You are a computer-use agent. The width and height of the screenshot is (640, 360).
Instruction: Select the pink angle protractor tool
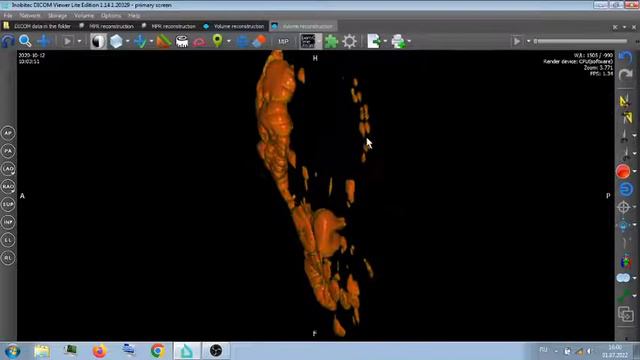(199, 41)
